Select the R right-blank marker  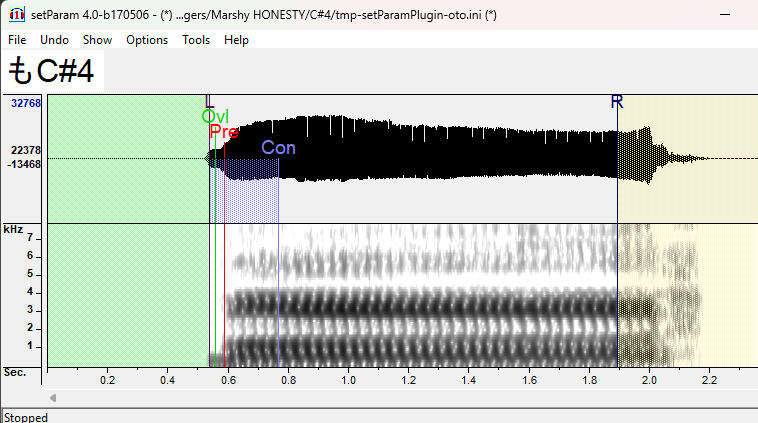click(617, 102)
